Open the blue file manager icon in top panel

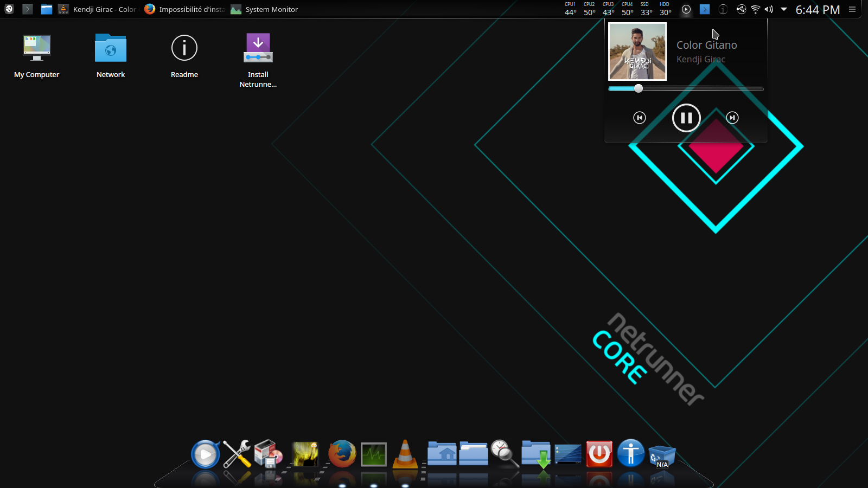(x=47, y=9)
